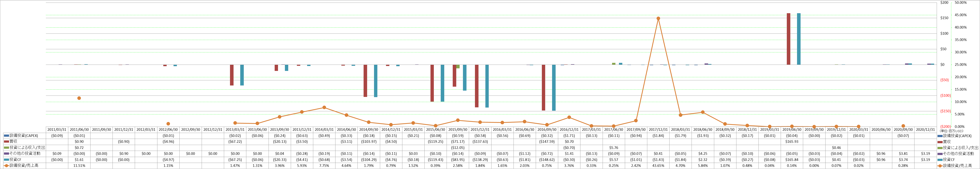This screenshot has height=169, width=980.
Task: Select the 2020/12/31 date column header
Action: [x=925, y=130]
